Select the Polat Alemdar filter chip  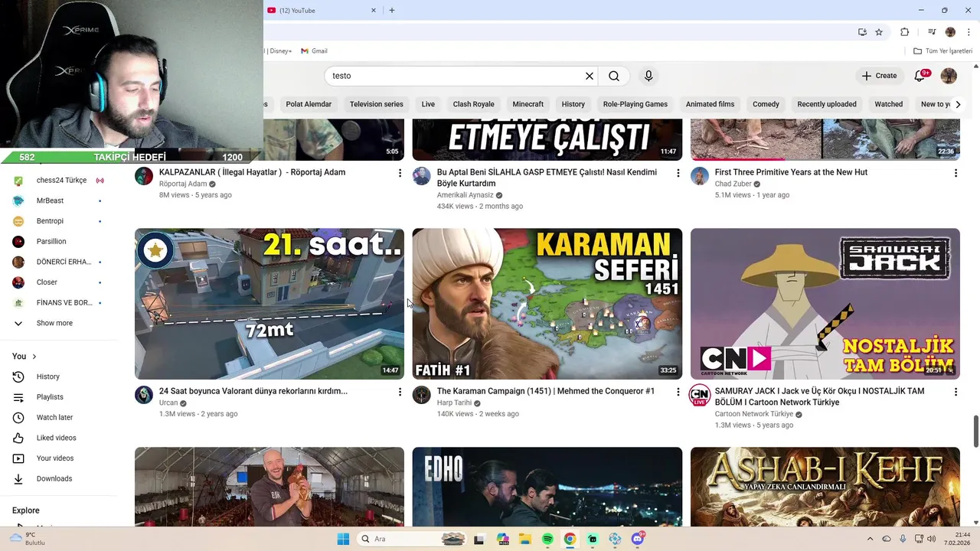[x=309, y=104]
